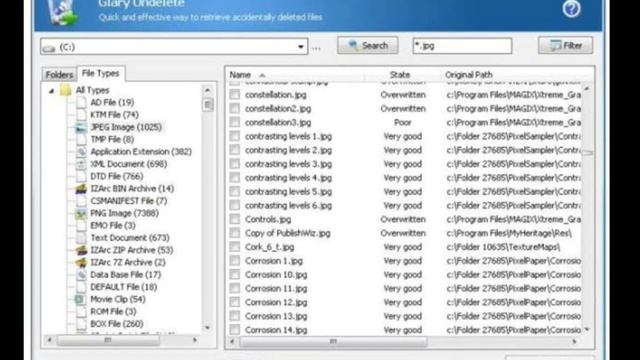Click the BOX File icon
The width and height of the screenshot is (640, 360).
coord(81,324)
